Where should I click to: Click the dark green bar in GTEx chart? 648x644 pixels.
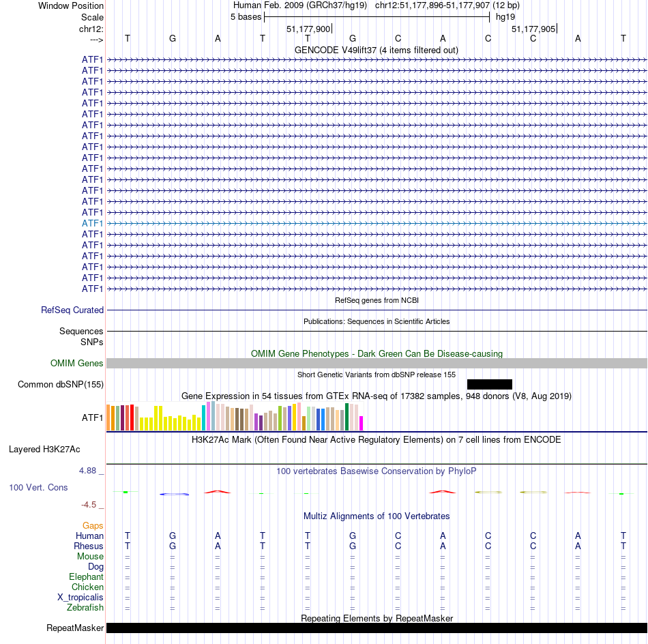click(x=347, y=417)
